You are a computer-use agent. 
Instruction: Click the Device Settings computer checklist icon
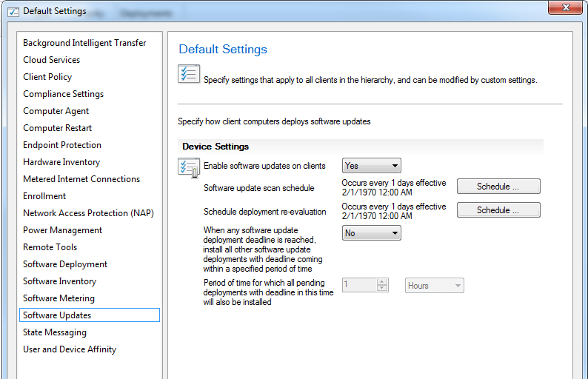point(188,167)
